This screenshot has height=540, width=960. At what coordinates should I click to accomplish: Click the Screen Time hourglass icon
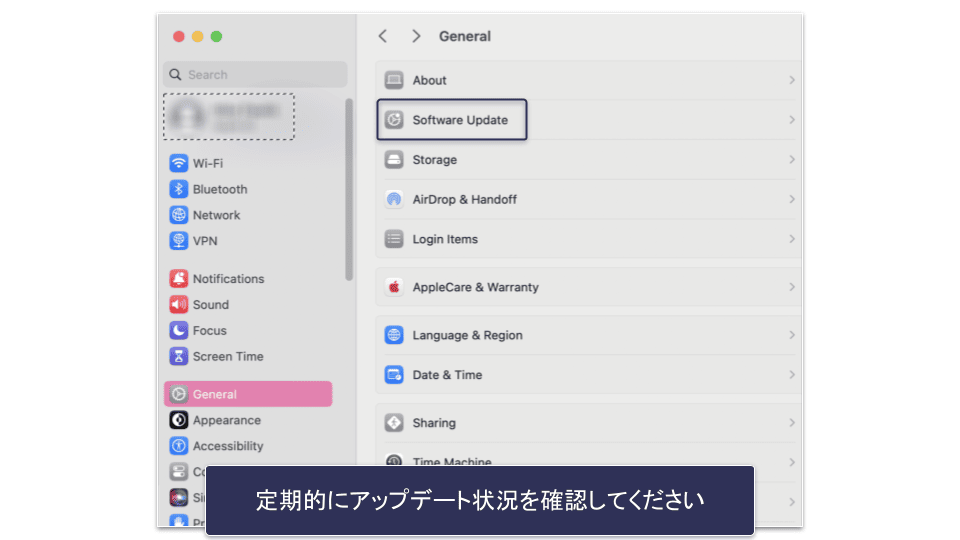tap(178, 356)
